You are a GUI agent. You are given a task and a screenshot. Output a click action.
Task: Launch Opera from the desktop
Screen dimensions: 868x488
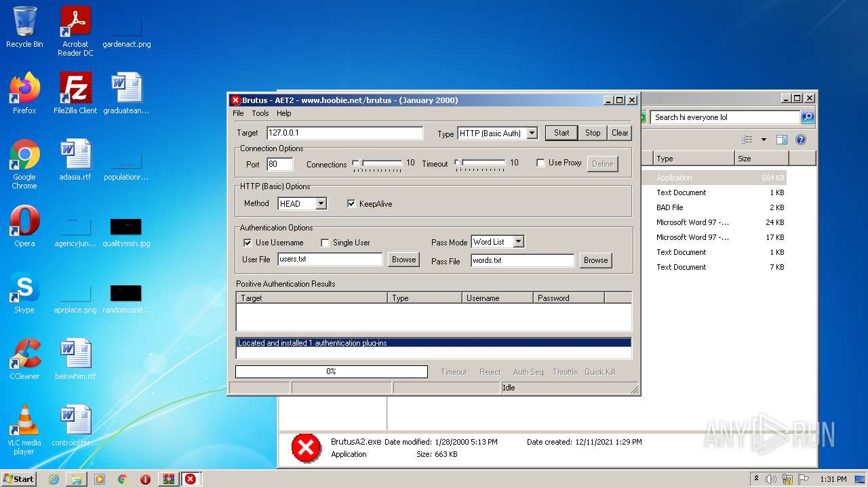24,226
